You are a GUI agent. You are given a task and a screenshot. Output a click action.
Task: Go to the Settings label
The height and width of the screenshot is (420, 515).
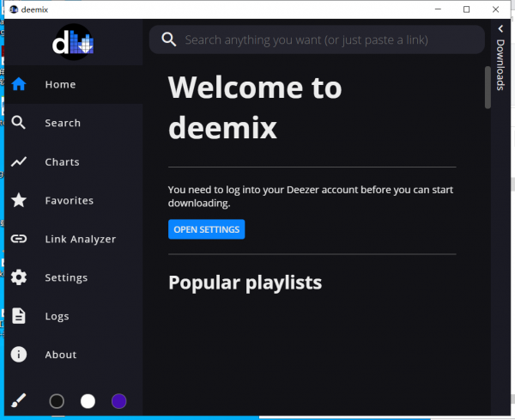click(66, 278)
